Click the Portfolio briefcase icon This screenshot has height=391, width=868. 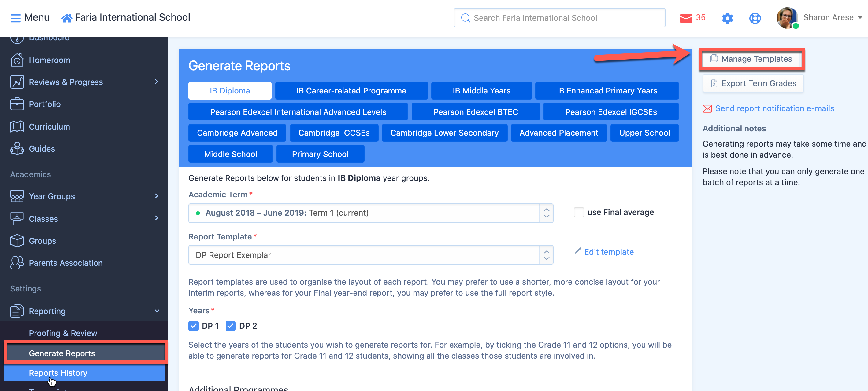click(17, 104)
